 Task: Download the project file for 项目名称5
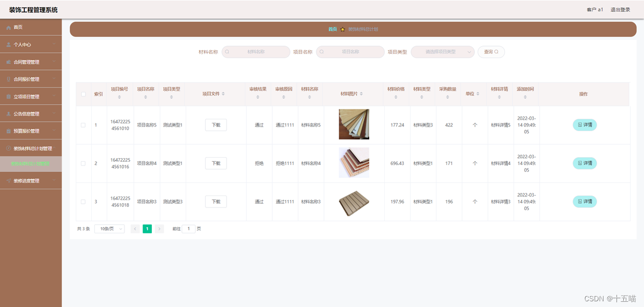click(216, 125)
